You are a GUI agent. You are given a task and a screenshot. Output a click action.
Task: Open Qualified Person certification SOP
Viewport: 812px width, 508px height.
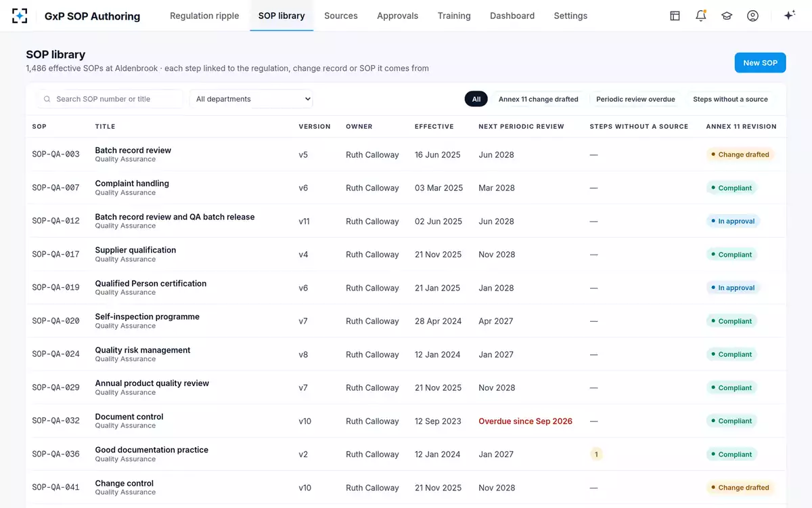tap(151, 283)
